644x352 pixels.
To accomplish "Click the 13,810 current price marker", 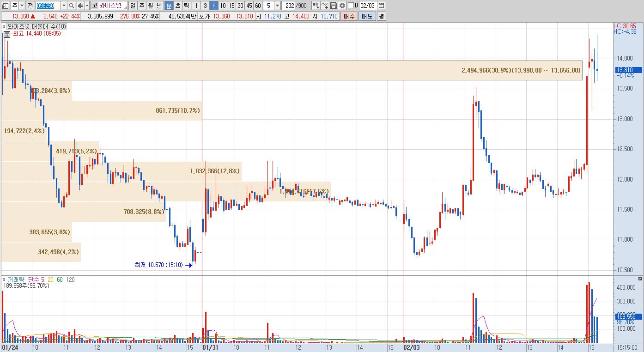I will pyautogui.click(x=628, y=70).
